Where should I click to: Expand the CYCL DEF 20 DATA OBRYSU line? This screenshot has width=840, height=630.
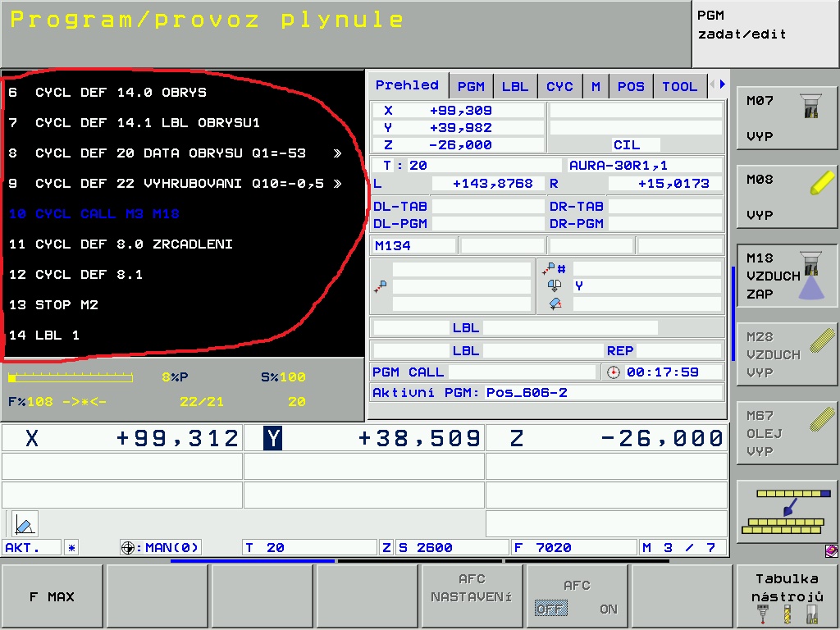(337, 153)
